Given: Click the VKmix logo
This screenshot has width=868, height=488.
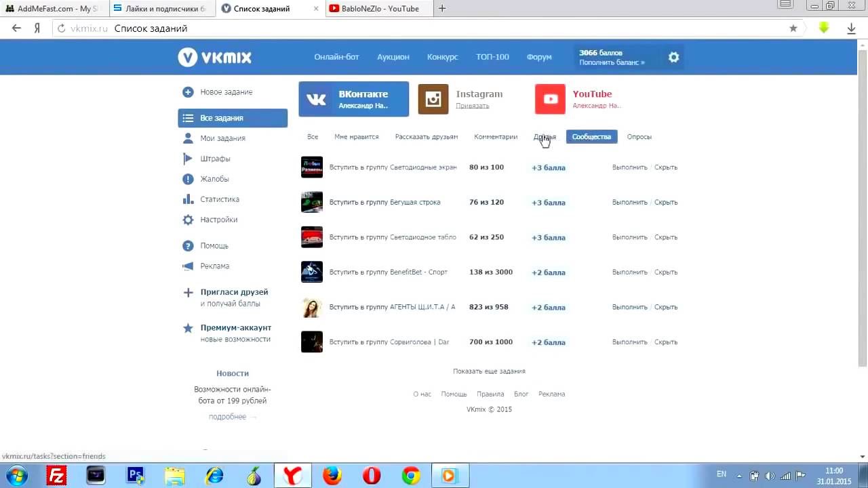Looking at the screenshot, I should tap(215, 58).
